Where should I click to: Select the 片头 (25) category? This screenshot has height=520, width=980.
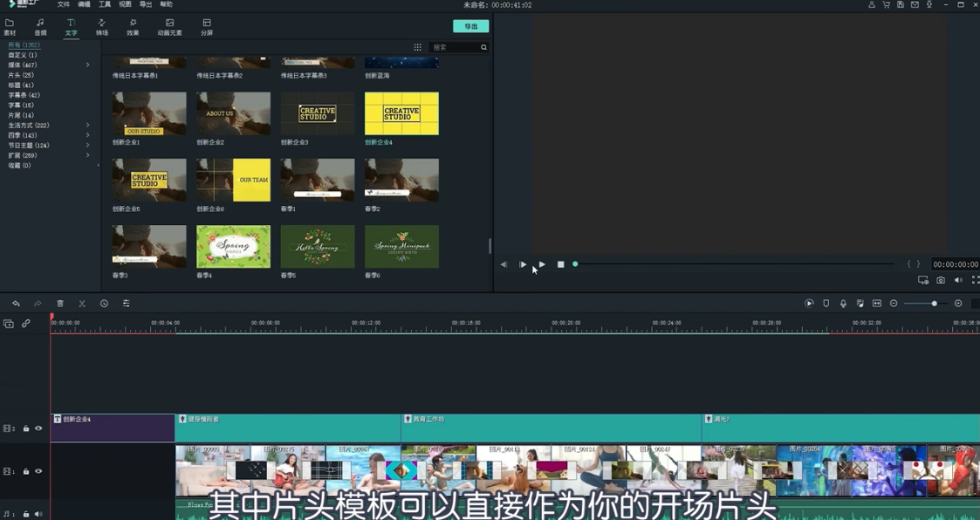[21, 75]
